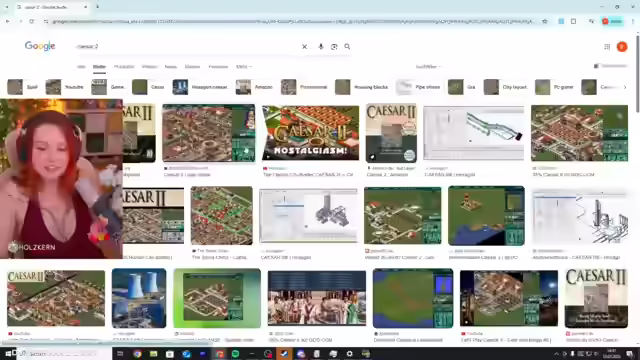The image size is (640, 360).
Task: Select the Spiel filter chip
Action: pyautogui.click(x=23, y=87)
